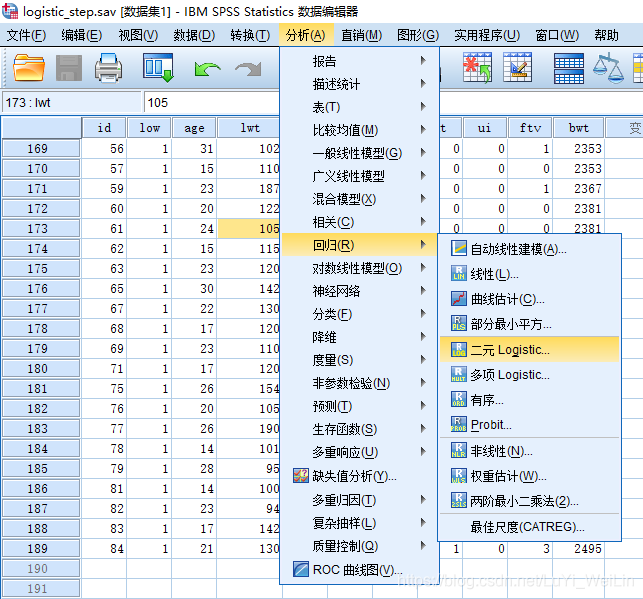Select row header 173

point(41,228)
